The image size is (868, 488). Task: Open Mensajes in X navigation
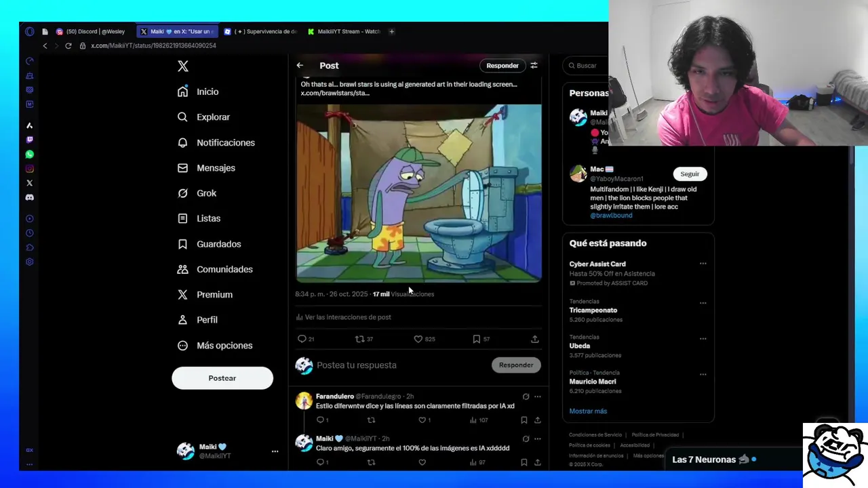point(206,168)
